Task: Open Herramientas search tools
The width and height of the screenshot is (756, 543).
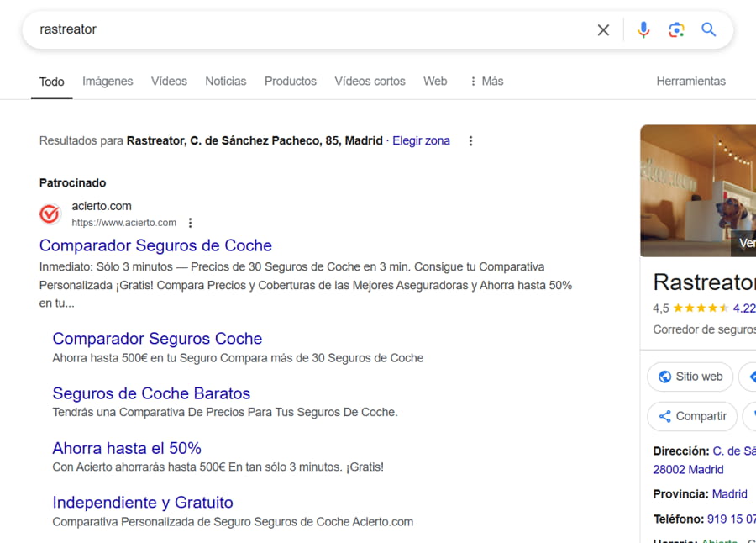Action: pos(691,81)
